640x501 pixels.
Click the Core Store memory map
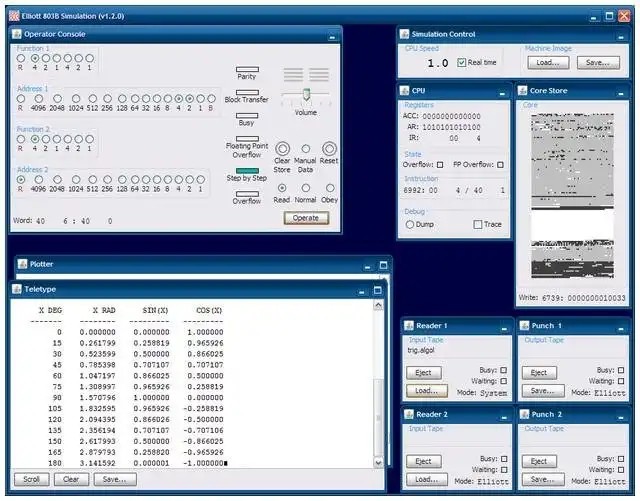click(572, 196)
